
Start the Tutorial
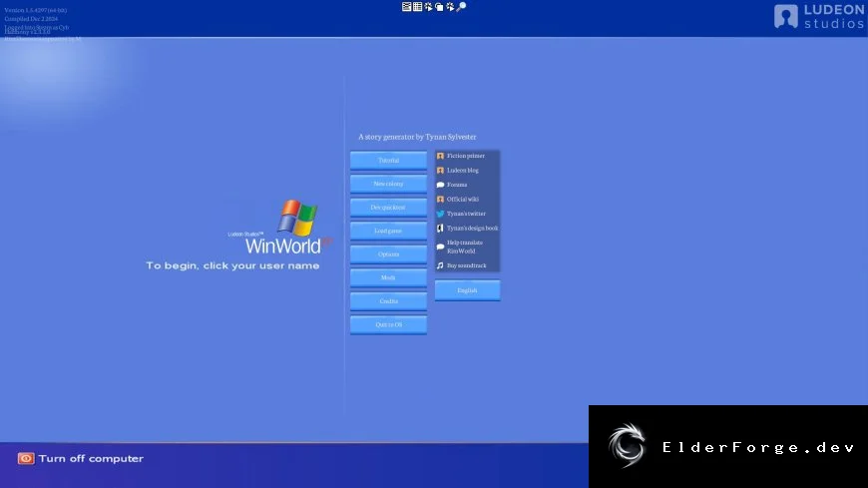(x=388, y=160)
